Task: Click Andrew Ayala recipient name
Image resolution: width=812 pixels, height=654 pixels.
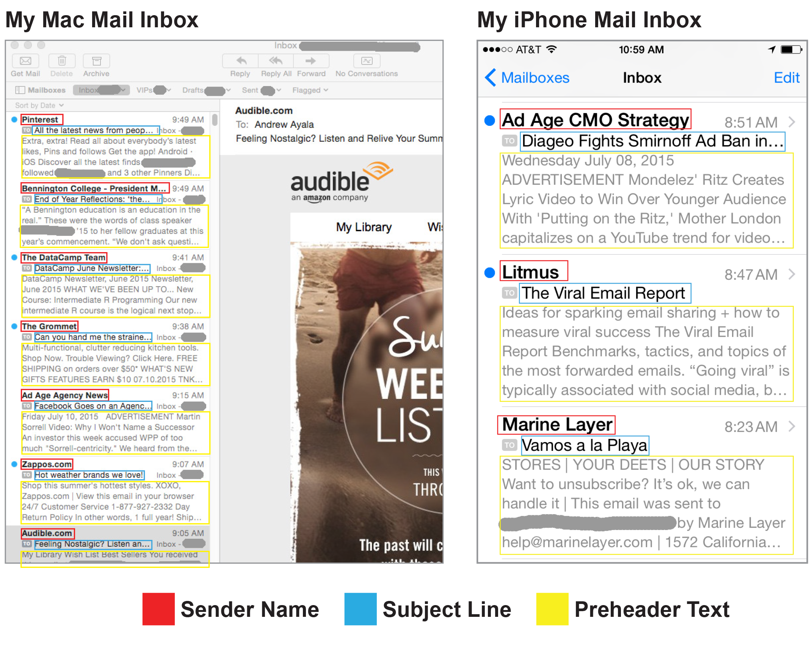Action: 284,125
